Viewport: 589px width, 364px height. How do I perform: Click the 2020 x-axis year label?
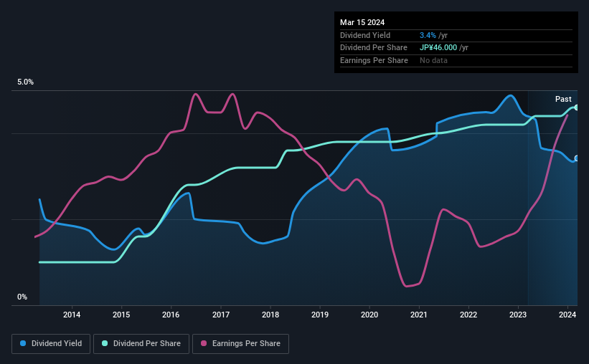[x=369, y=315]
